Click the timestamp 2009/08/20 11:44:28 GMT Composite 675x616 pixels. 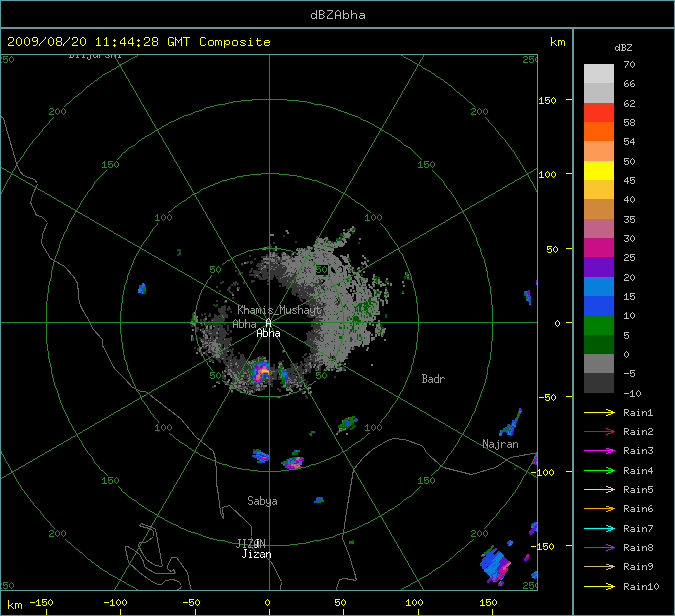[139, 42]
